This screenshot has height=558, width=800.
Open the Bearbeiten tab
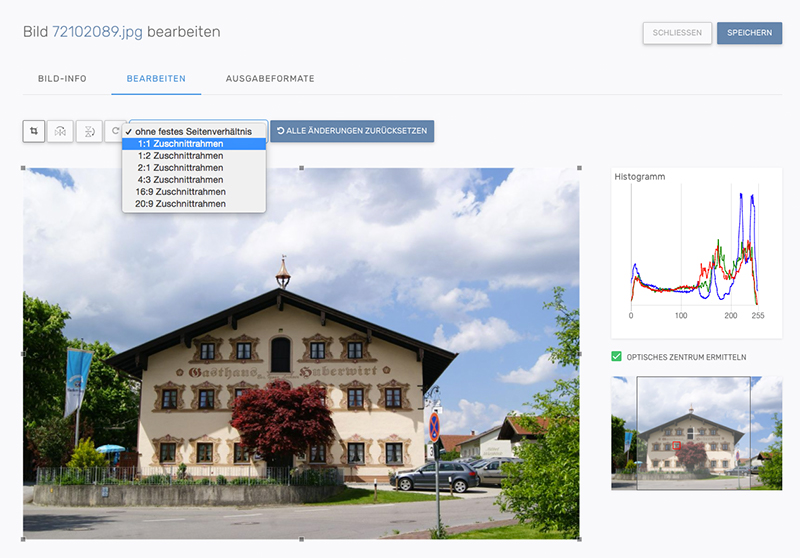(163, 78)
